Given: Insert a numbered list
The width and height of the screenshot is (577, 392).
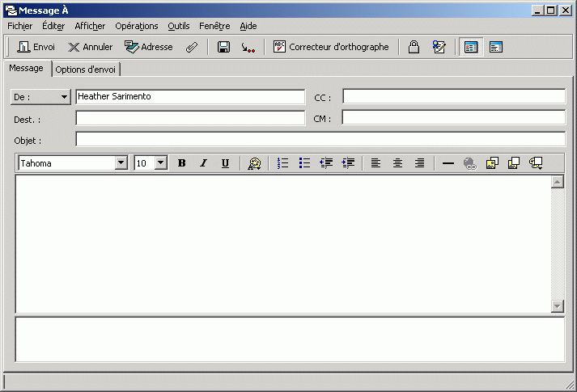Looking at the screenshot, I should (282, 163).
